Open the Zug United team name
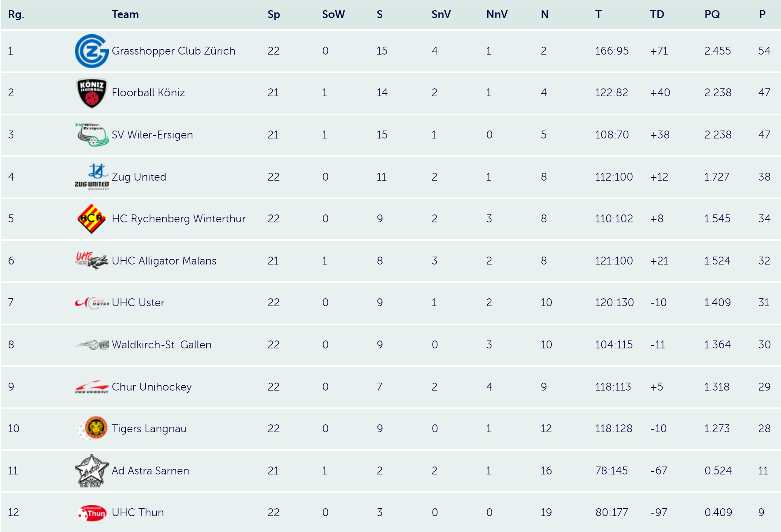This screenshot has width=781, height=532. point(139,177)
